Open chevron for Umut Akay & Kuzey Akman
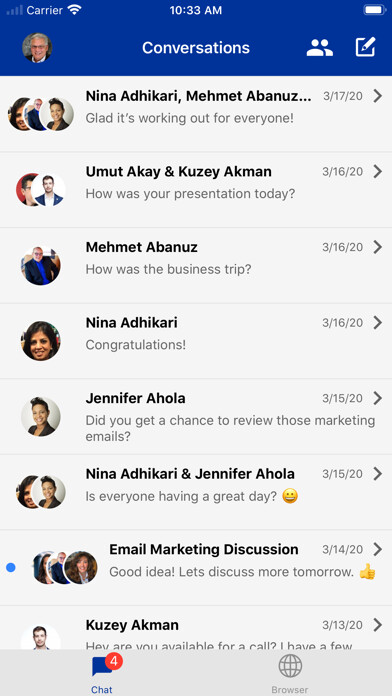Screen dimensions: 392x696 (377, 171)
